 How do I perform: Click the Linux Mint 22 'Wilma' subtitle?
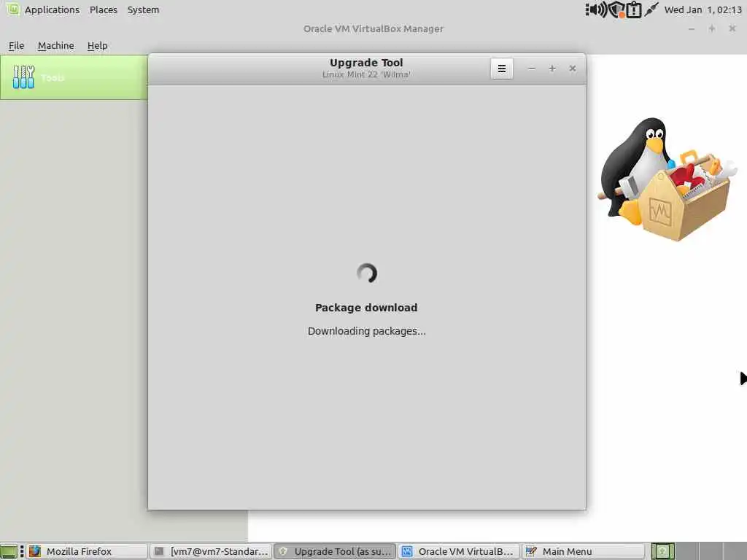point(366,75)
